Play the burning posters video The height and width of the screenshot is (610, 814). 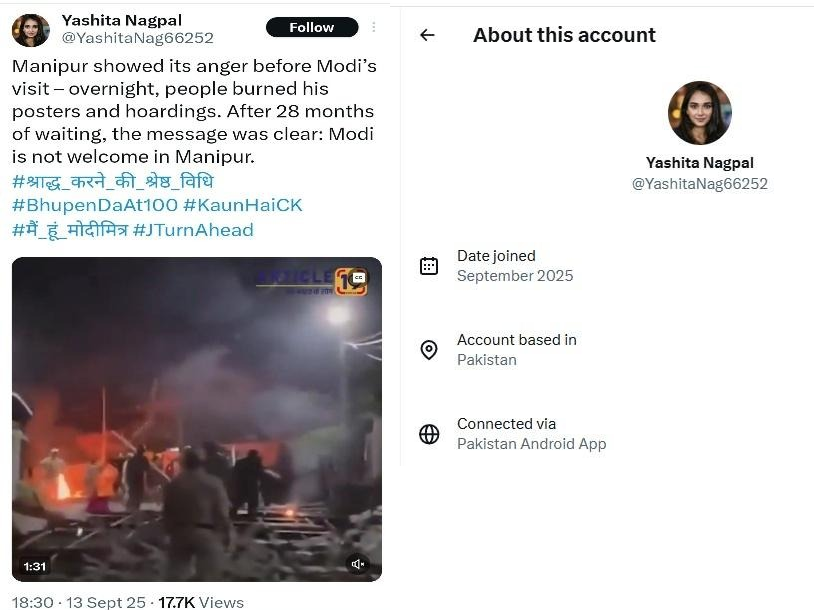[x=196, y=420]
